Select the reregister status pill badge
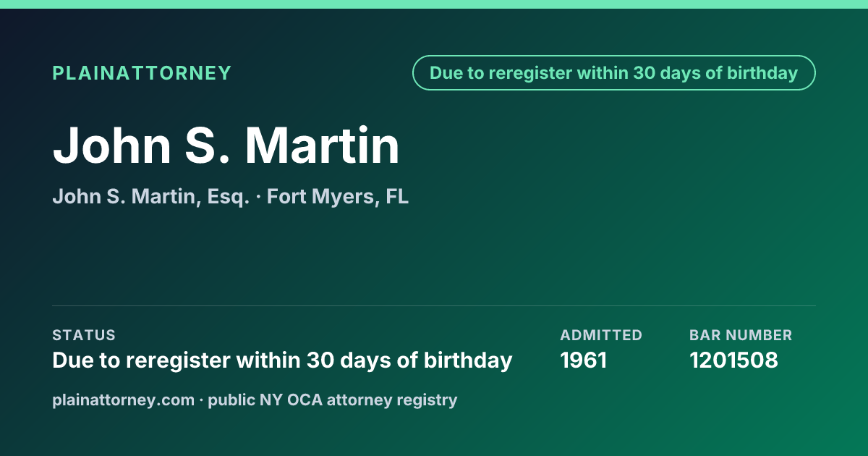The image size is (868, 456). [x=613, y=73]
